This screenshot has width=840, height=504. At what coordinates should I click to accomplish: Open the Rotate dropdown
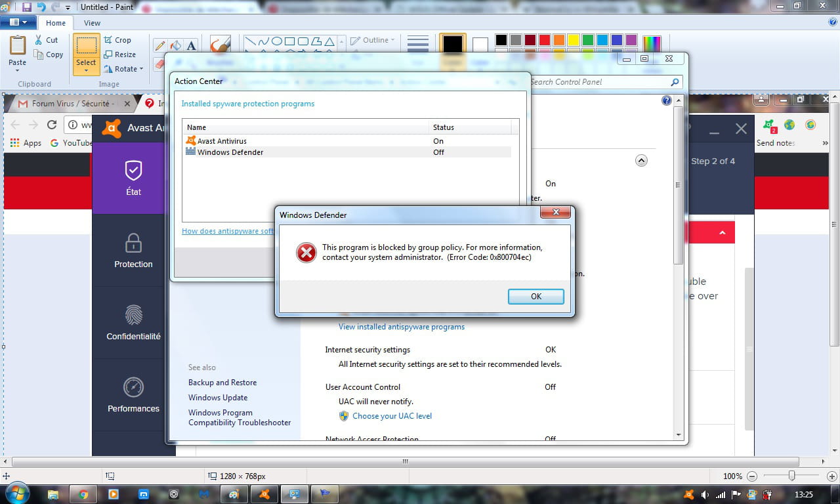point(123,69)
